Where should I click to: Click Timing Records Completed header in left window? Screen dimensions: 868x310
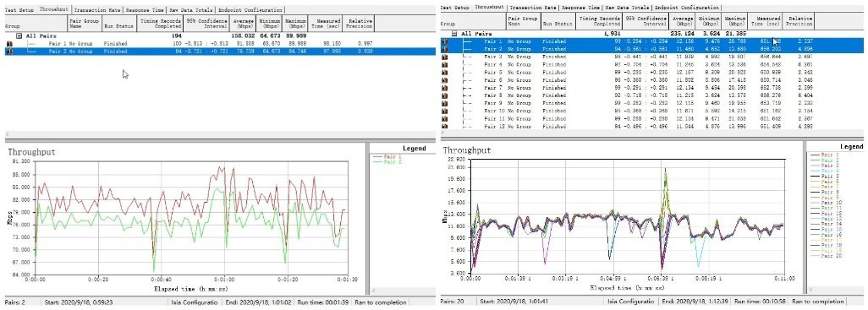[161, 24]
